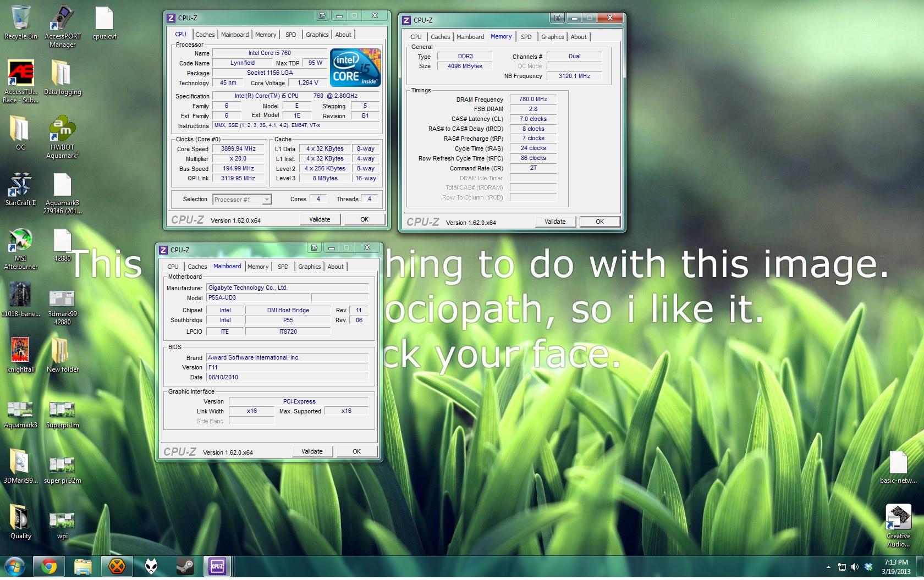This screenshot has width=924, height=580.
Task: Open About tab in top-left CPU-Z window
Action: (343, 35)
